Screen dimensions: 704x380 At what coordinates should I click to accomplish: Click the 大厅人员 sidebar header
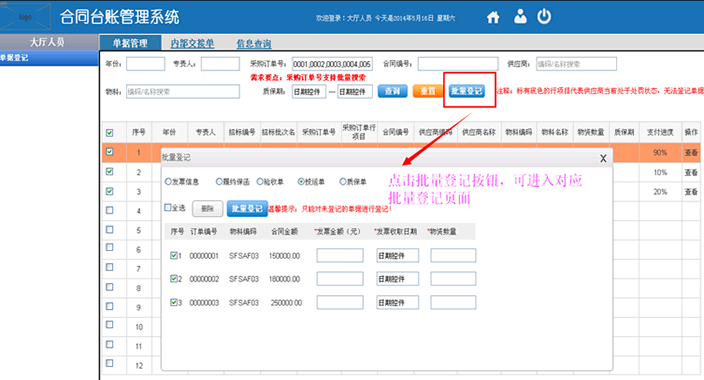(x=49, y=42)
